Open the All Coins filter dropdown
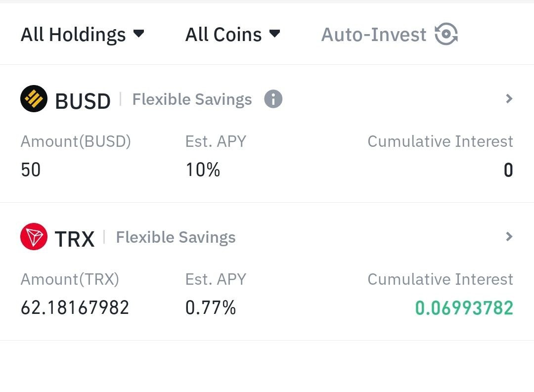 tap(232, 35)
